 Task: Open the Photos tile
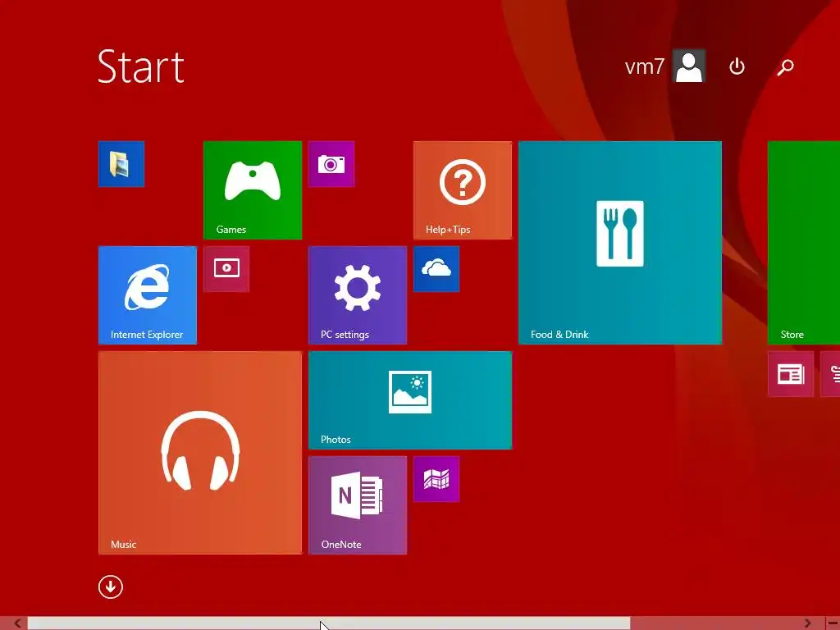pyautogui.click(x=410, y=400)
